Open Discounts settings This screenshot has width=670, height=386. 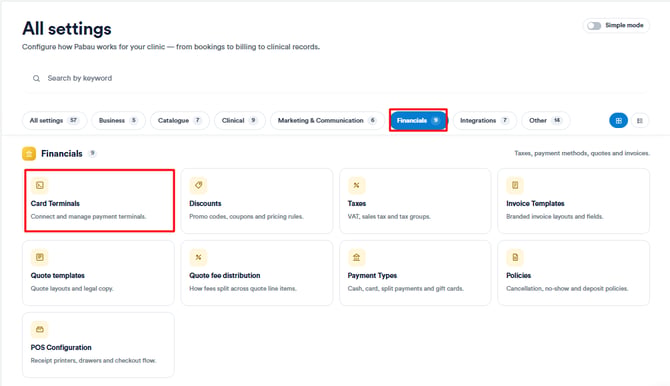coord(257,201)
